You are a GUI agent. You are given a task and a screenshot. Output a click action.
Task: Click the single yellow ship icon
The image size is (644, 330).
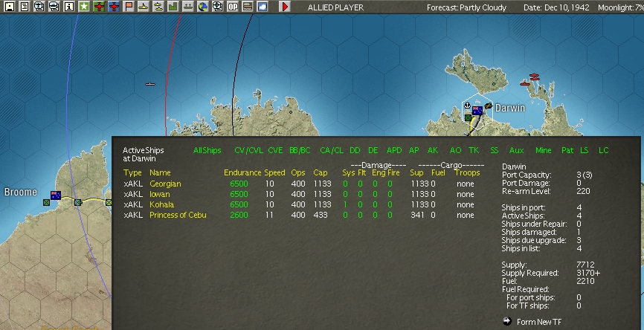(144, 6)
